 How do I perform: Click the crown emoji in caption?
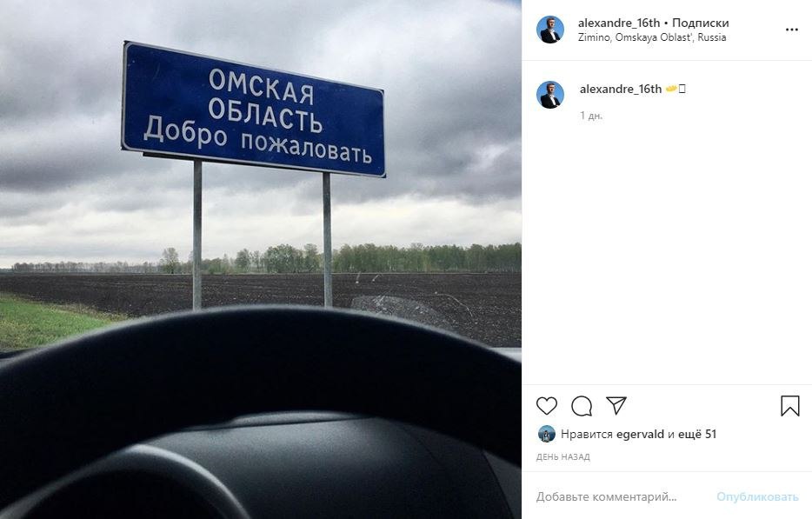coord(671,89)
